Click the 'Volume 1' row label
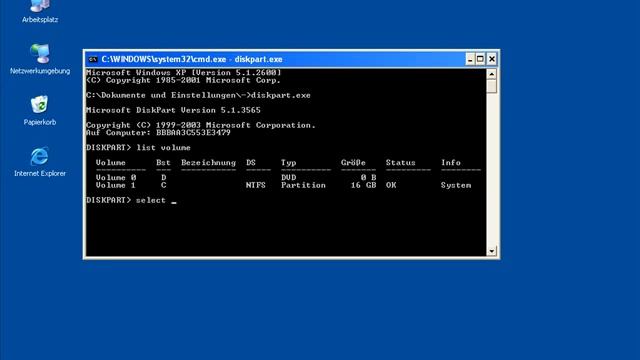Screen dimensions: 640x360 116,185
